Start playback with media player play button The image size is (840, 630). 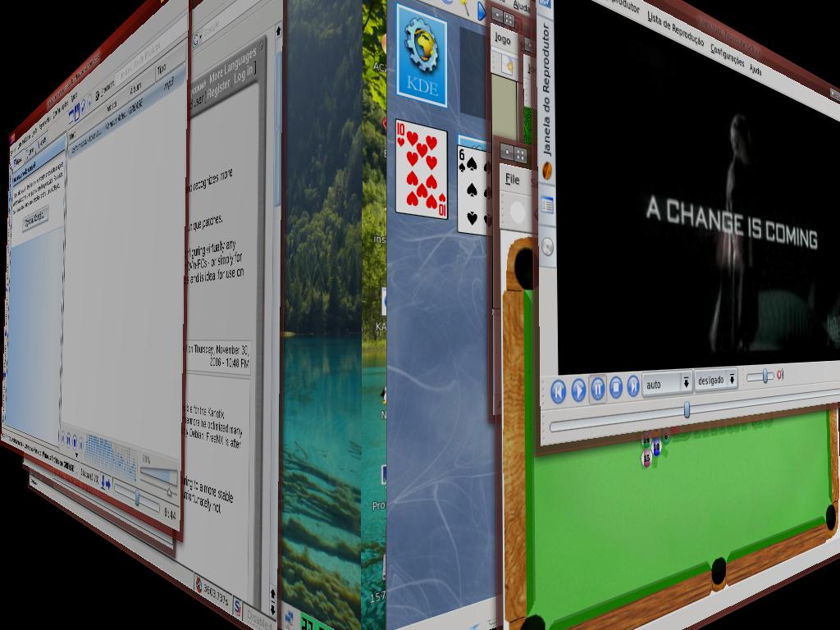coord(578,390)
